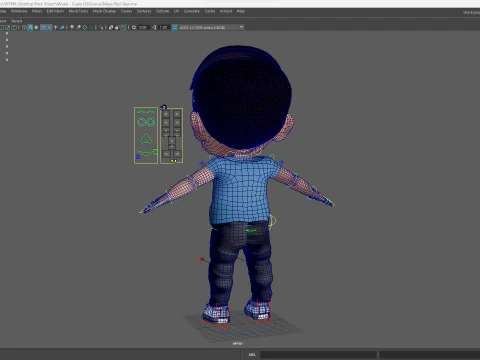Open the Arnold menu
The image size is (480, 360).
click(226, 11)
